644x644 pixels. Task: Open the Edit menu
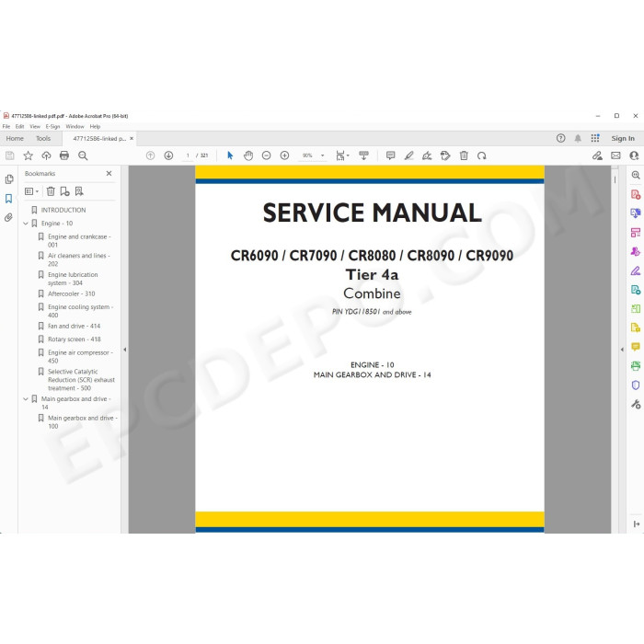point(19,127)
